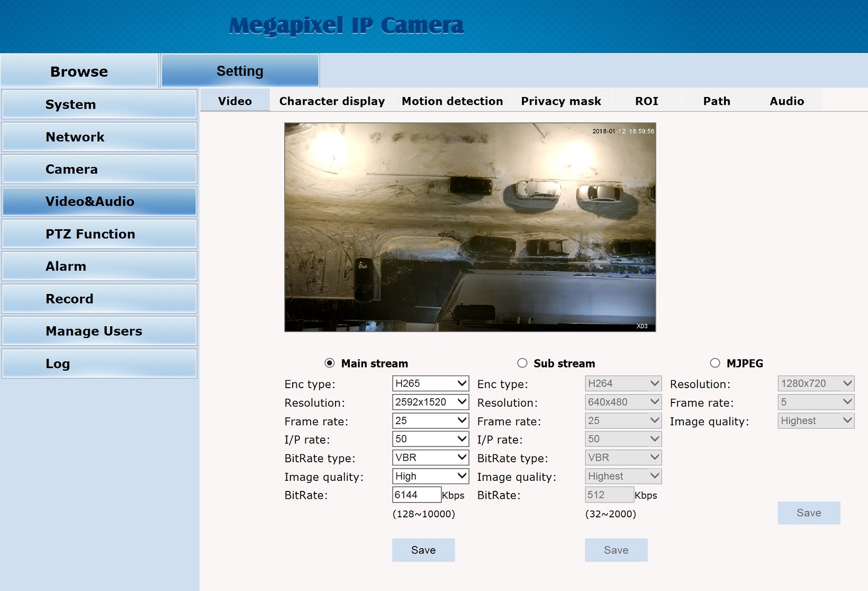Go to the Privacy mask tab
Image resolution: width=868 pixels, height=591 pixels.
click(561, 101)
